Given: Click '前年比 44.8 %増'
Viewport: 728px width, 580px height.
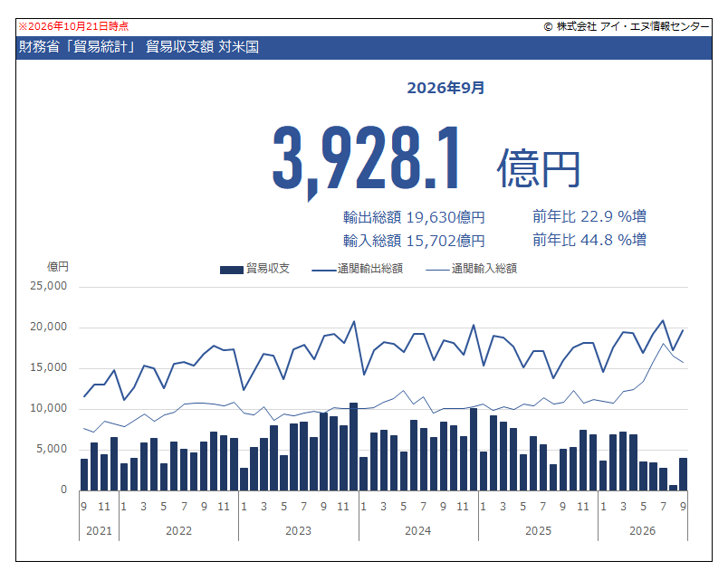Looking at the screenshot, I should tap(589, 240).
